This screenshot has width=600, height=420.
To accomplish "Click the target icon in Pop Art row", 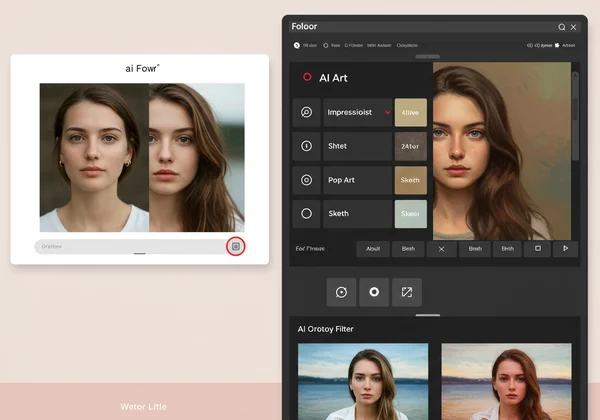I will 306,180.
